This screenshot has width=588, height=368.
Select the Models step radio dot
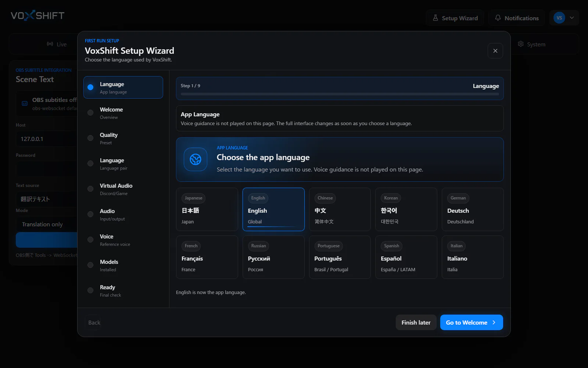point(90,265)
